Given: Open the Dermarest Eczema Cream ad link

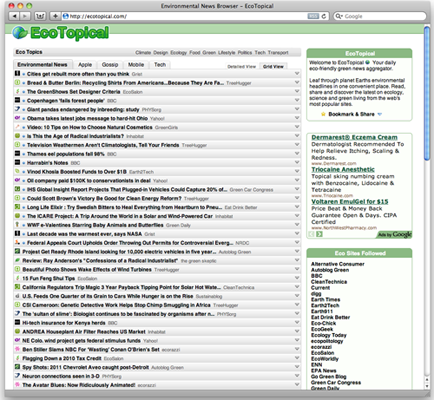Looking at the screenshot, I should (x=354, y=137).
